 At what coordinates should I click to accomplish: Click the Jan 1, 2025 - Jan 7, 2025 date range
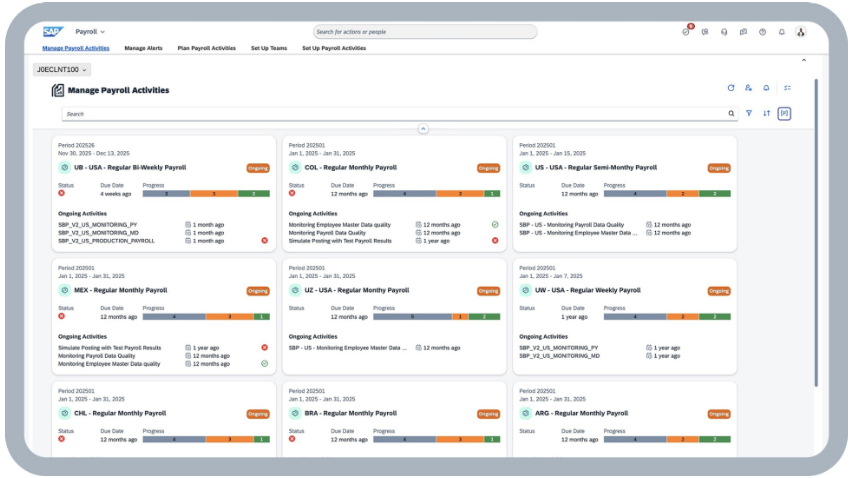(x=551, y=276)
